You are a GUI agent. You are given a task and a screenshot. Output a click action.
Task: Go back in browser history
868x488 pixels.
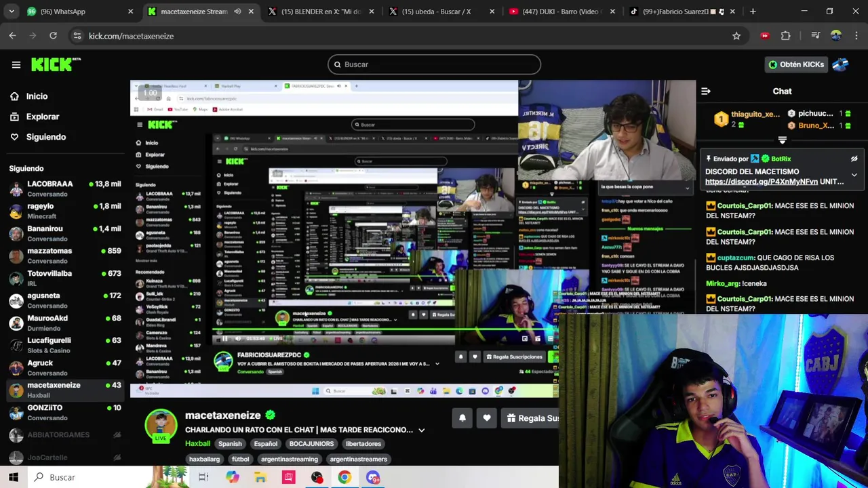(12, 36)
